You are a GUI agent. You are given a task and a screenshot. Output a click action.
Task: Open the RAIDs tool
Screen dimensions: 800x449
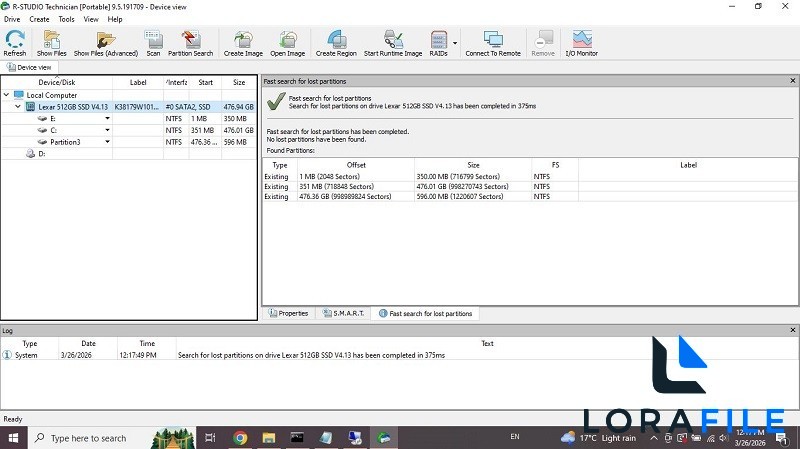[438, 43]
